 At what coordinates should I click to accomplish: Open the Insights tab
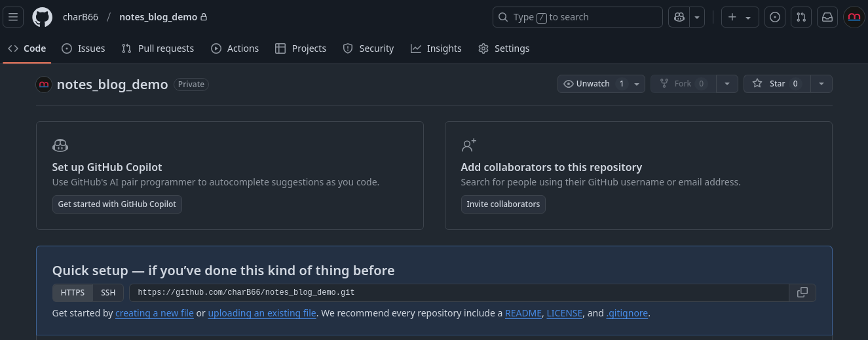pos(436,48)
